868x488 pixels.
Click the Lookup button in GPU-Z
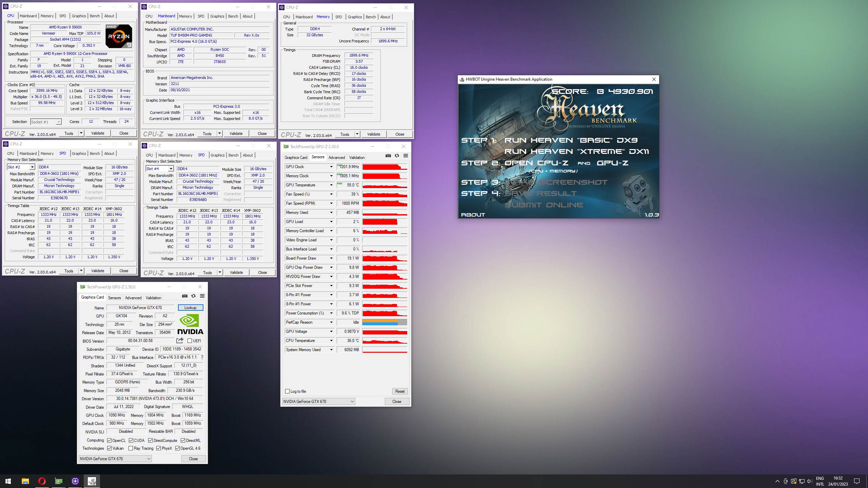[x=190, y=308]
